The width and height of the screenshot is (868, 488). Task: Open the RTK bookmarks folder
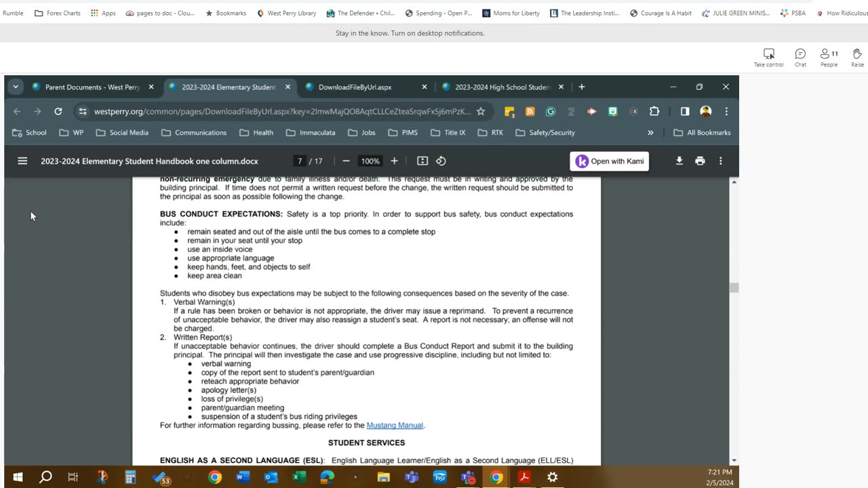tap(490, 133)
